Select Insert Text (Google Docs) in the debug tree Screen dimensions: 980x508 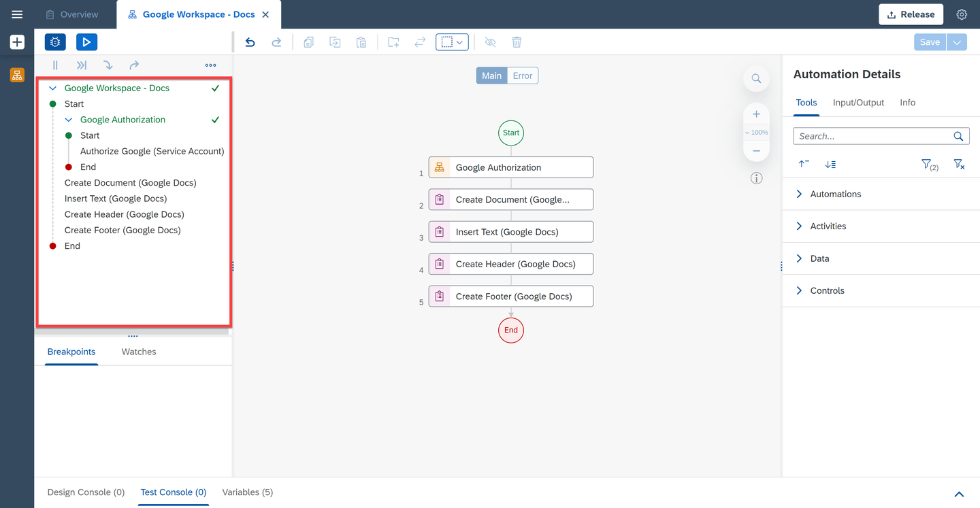click(116, 199)
